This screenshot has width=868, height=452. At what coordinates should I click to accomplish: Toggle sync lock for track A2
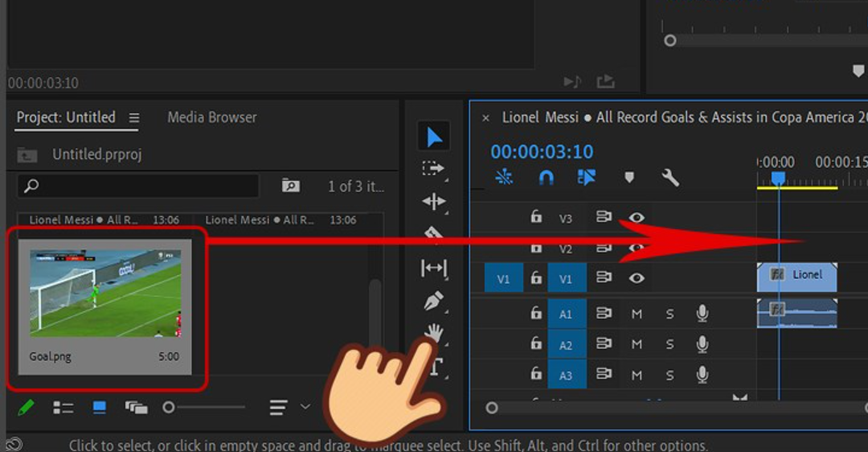[604, 344]
